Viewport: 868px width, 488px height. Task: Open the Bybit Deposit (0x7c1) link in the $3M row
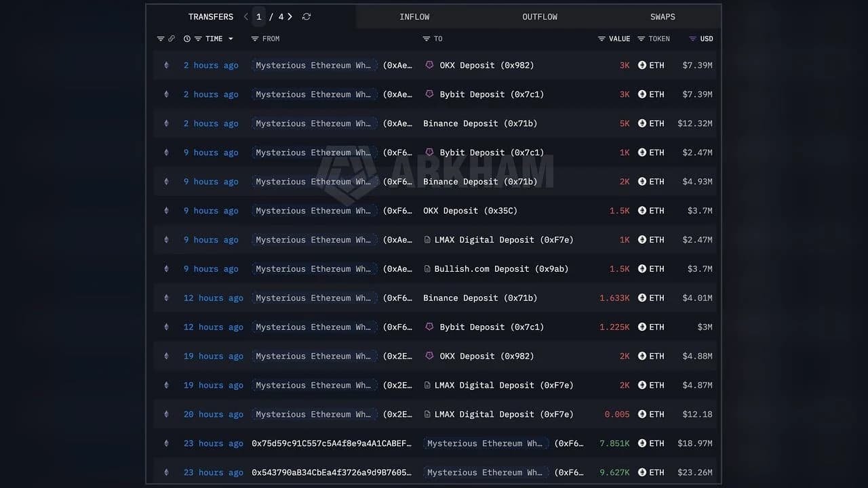click(492, 327)
